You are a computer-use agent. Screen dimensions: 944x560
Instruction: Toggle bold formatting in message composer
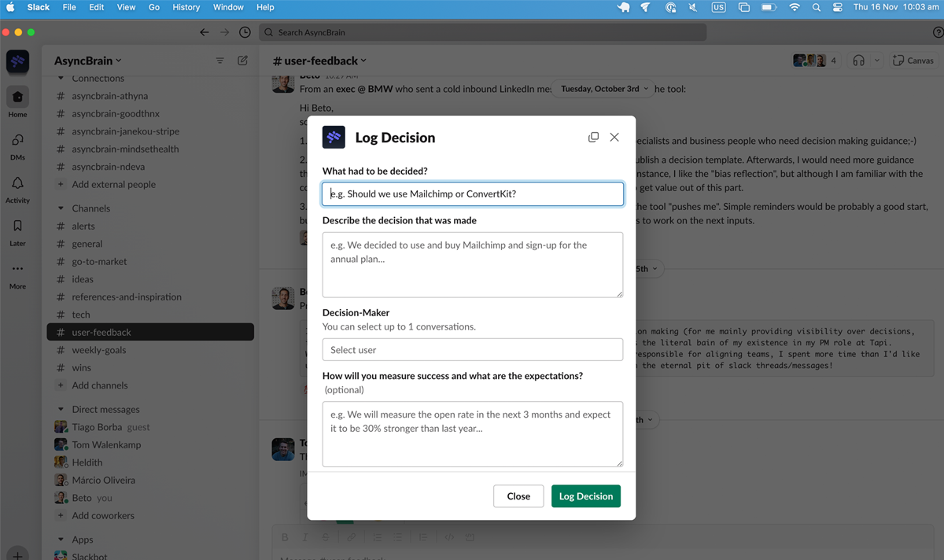[x=285, y=537]
